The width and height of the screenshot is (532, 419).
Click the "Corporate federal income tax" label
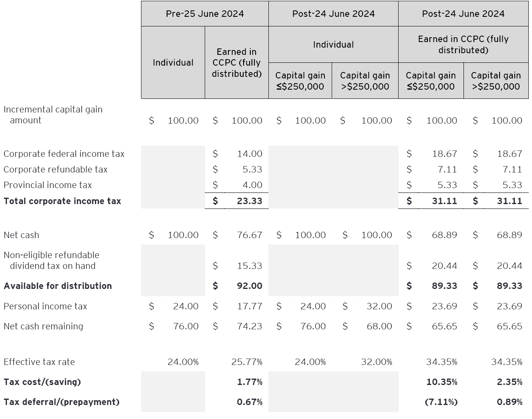click(x=64, y=154)
